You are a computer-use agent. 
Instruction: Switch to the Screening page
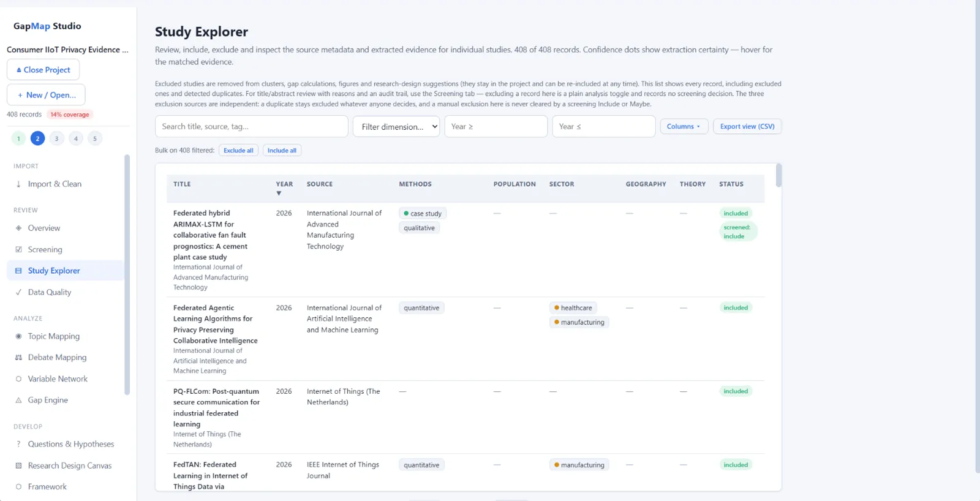[65, 249]
